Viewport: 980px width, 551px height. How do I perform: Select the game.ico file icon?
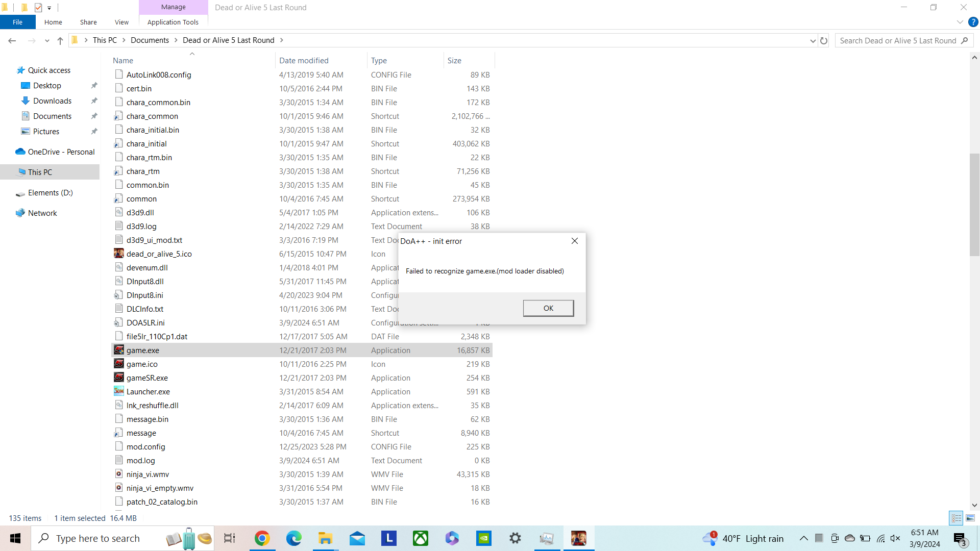(x=119, y=364)
